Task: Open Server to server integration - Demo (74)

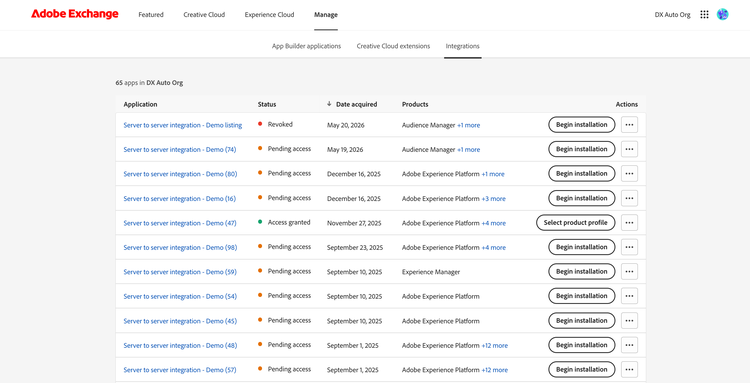Action: click(180, 150)
